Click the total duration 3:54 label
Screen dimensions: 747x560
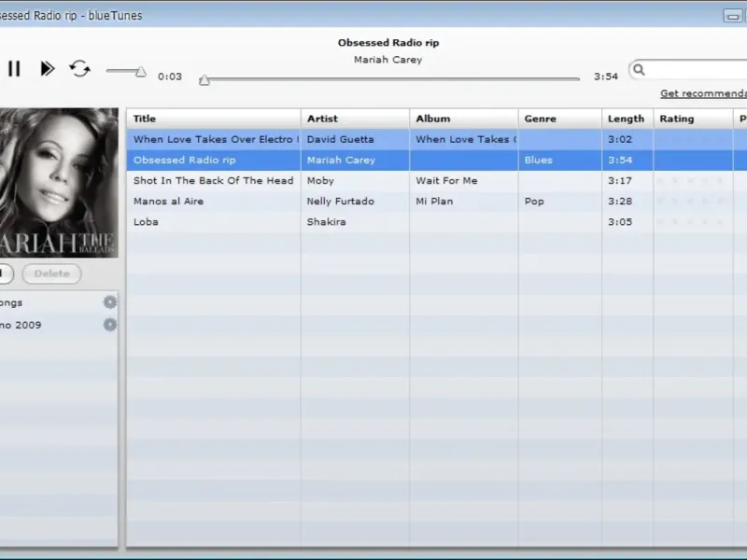click(x=605, y=77)
